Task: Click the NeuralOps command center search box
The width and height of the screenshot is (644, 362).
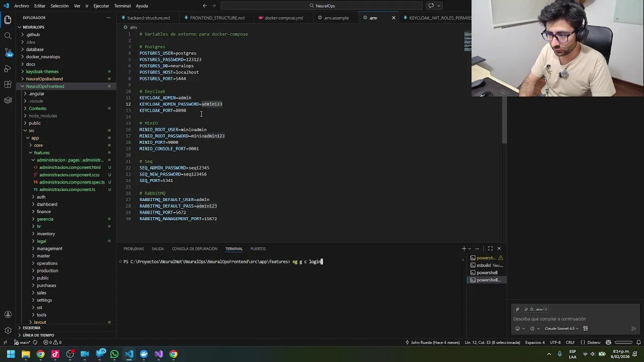Action: (321, 6)
